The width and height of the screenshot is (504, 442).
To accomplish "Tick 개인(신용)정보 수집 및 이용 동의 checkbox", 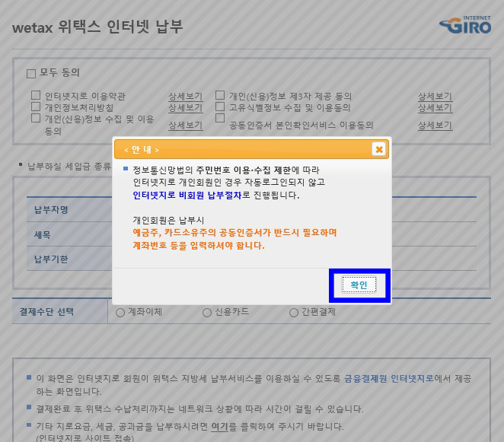I will tap(36, 118).
